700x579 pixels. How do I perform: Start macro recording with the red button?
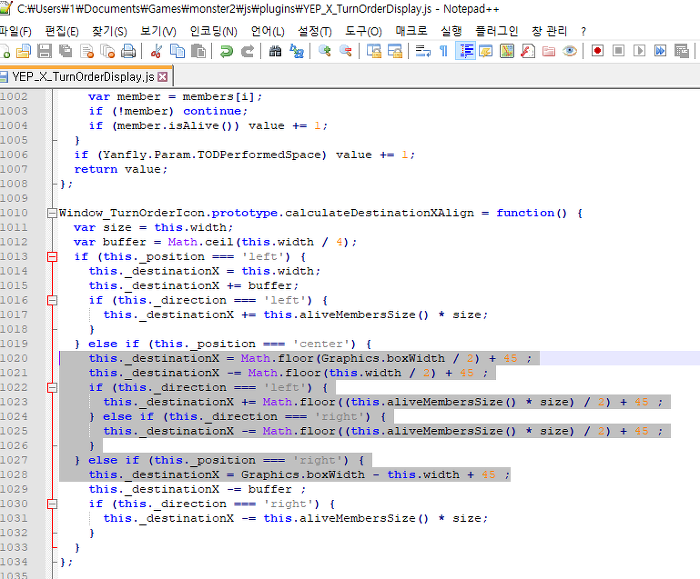pos(597,51)
